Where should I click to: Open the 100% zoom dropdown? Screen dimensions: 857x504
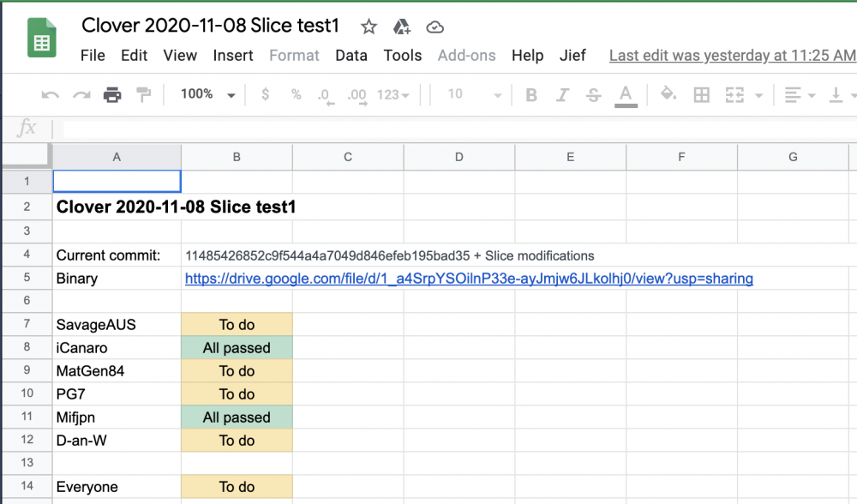tap(207, 94)
